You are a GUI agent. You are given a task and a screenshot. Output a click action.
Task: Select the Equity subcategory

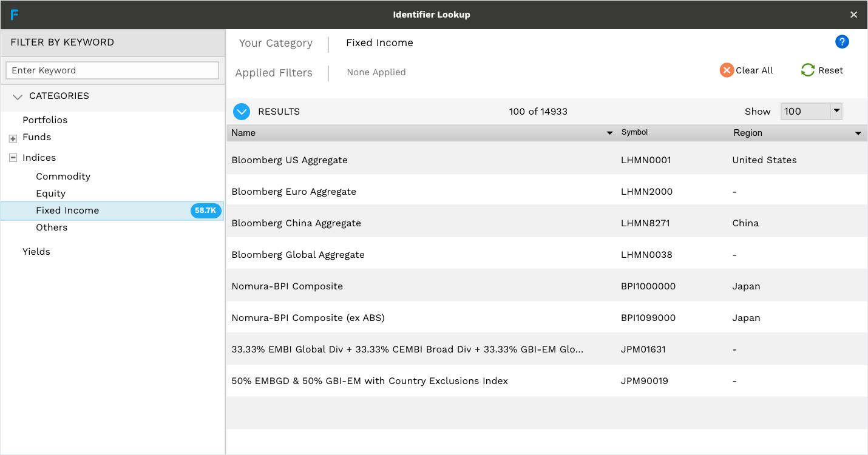[50, 194]
